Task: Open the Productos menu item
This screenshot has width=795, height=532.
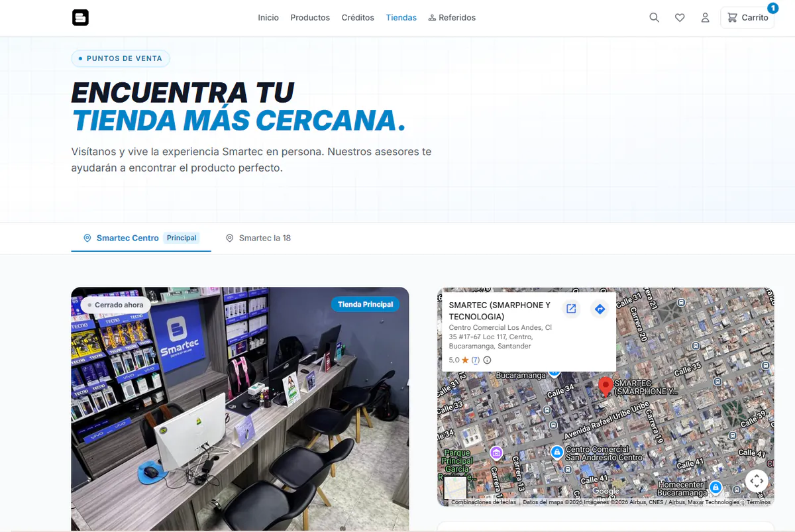Action: tap(310, 18)
